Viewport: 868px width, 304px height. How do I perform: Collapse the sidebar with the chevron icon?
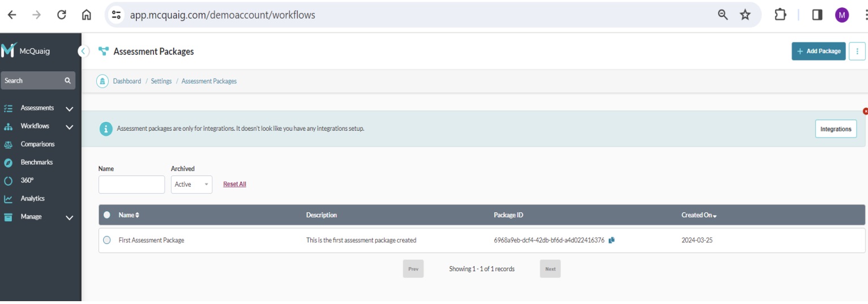pyautogui.click(x=84, y=52)
